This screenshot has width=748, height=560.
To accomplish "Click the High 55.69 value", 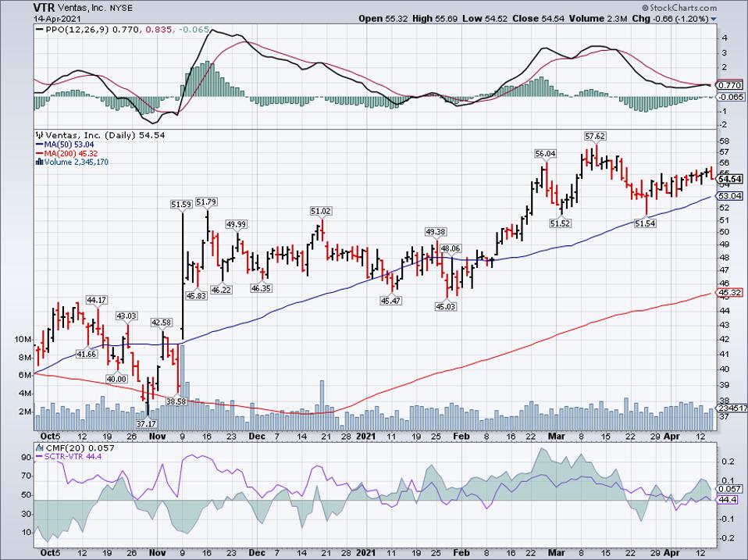I will [435, 19].
